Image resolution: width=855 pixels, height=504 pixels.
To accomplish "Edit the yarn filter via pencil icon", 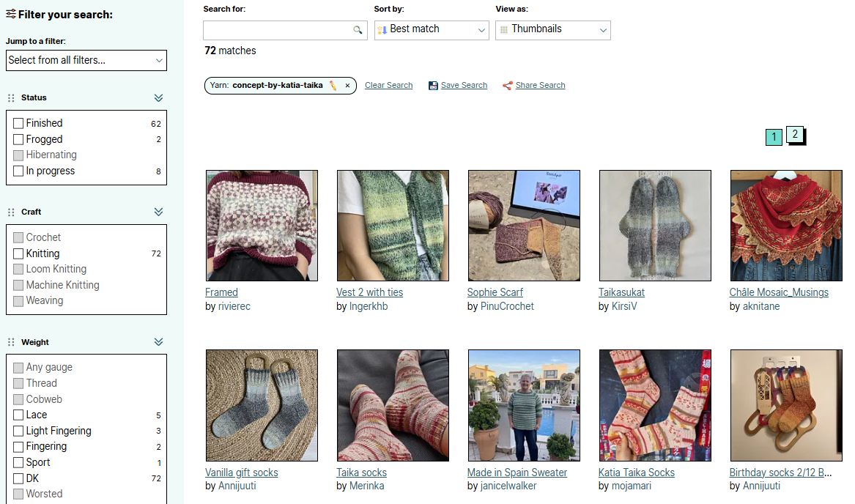I will click(x=333, y=86).
